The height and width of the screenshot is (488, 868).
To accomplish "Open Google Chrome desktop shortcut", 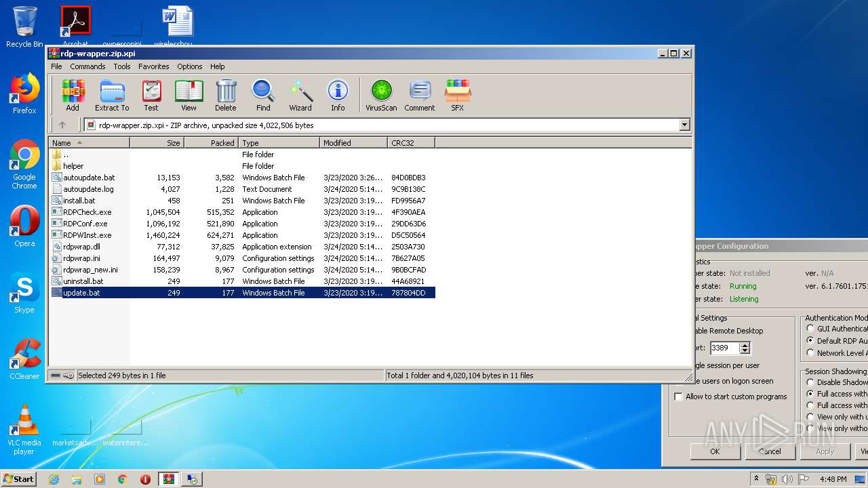I will 24,164.
